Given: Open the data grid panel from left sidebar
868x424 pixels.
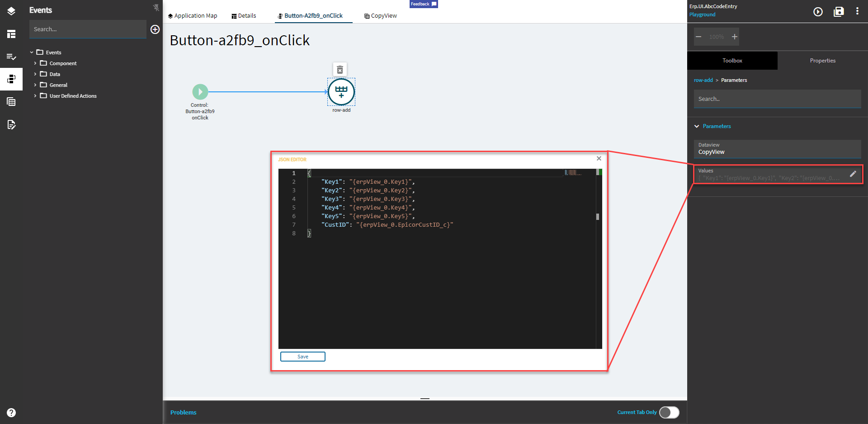Looking at the screenshot, I should pos(11,101).
